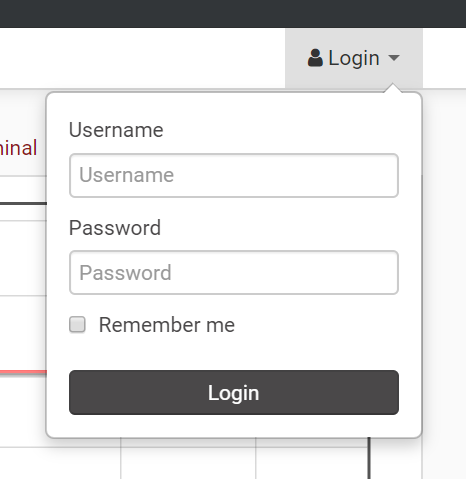Click the popover pointer triangle under Login

point(393,88)
